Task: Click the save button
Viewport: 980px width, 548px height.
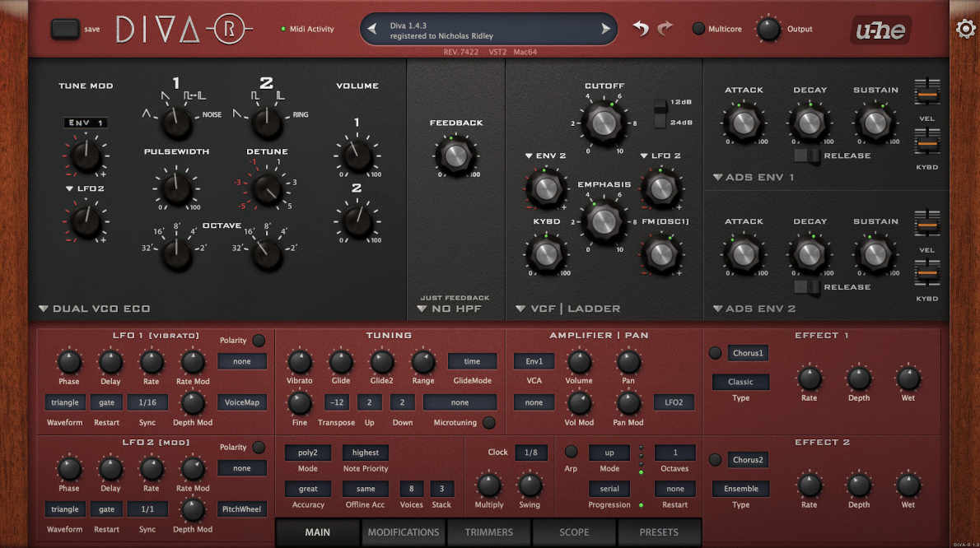Action: [x=65, y=29]
